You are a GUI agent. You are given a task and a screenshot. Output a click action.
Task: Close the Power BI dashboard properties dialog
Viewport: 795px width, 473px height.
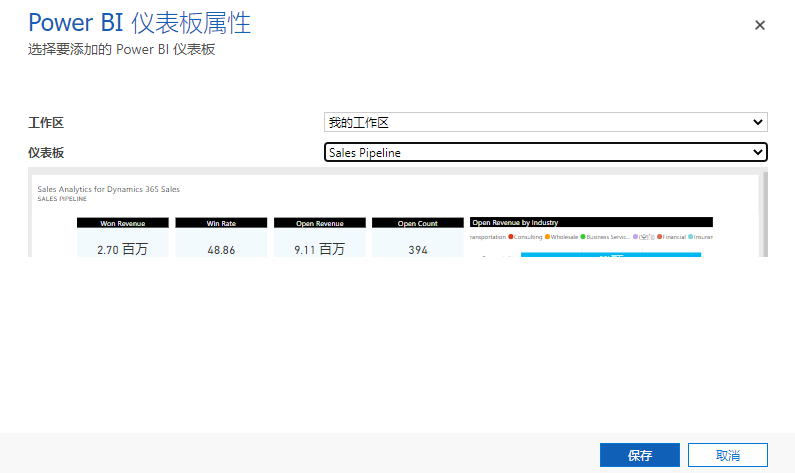(760, 25)
